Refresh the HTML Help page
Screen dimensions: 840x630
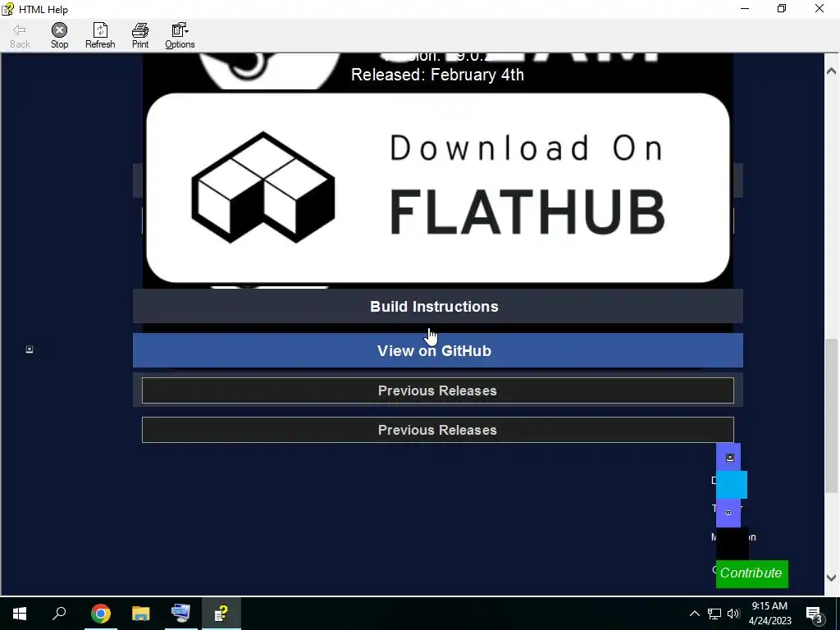[x=100, y=35]
